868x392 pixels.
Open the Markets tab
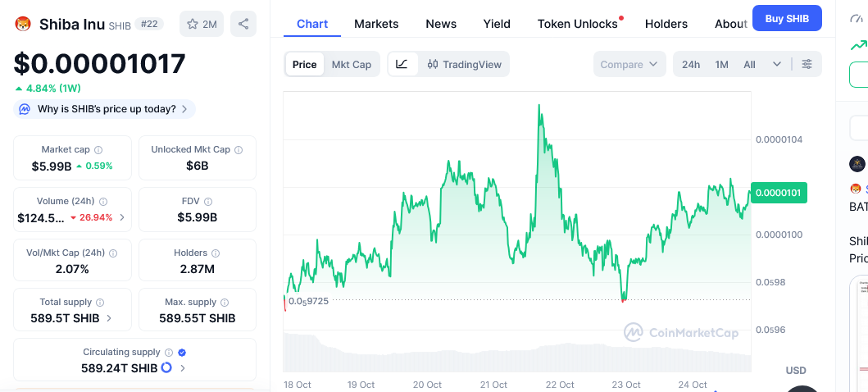[x=376, y=24]
